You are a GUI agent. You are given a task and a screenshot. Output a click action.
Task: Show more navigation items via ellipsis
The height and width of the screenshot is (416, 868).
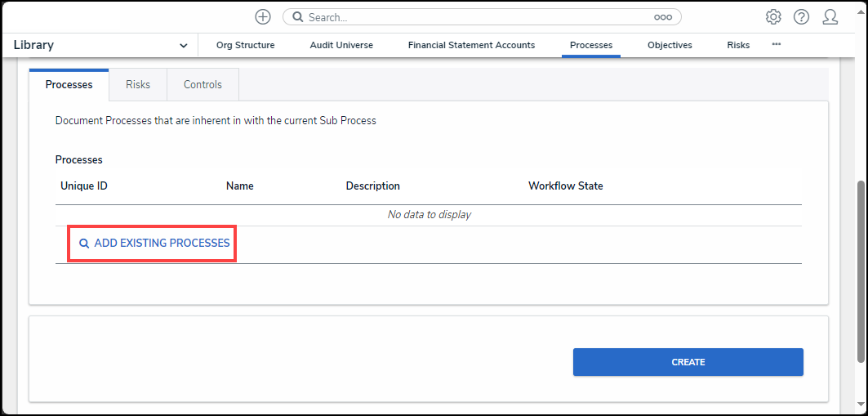pyautogui.click(x=777, y=44)
